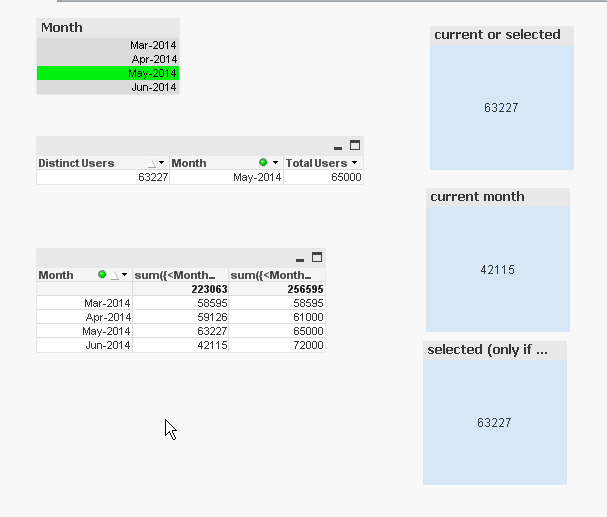Minimize the lower Month sum table
The width and height of the screenshot is (607, 517).
300,259
